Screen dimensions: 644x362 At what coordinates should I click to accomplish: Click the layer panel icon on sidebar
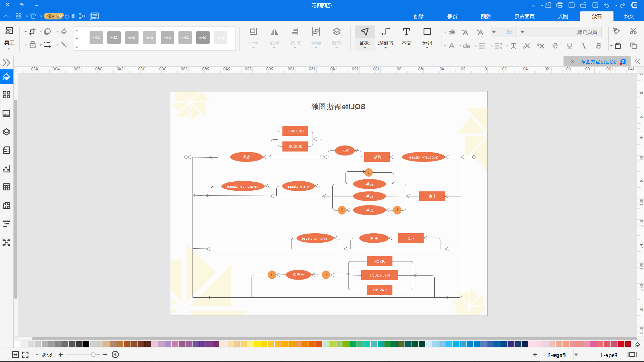tap(7, 132)
